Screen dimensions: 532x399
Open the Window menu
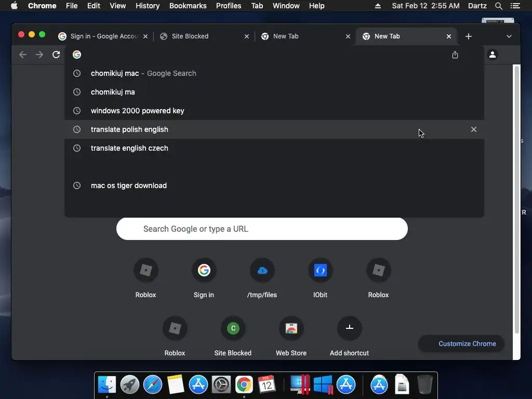pyautogui.click(x=286, y=6)
